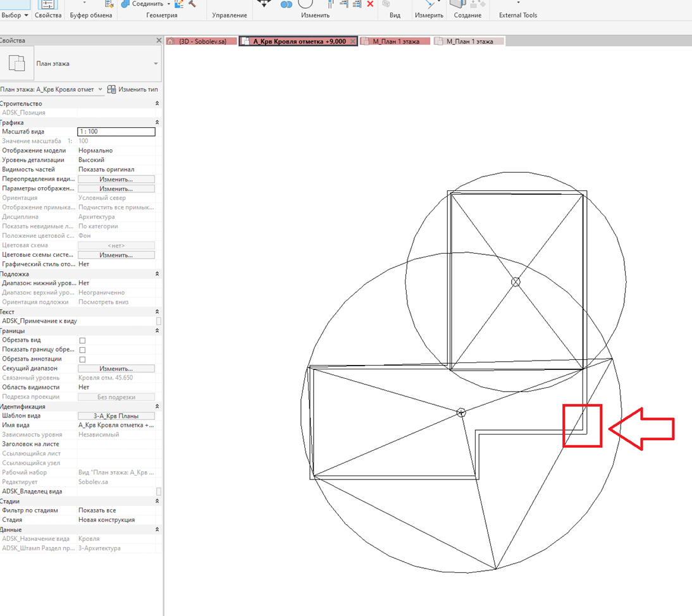Viewport: 692px width, 616px height.
Task: Toggle the Обрезать вид checkbox
Action: [x=82, y=340]
